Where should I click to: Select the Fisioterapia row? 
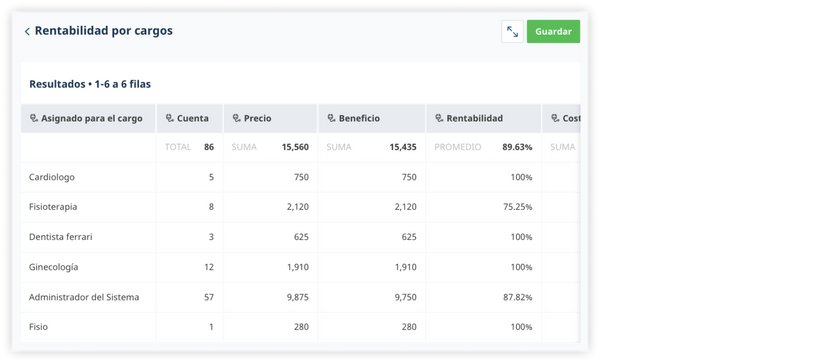point(300,207)
